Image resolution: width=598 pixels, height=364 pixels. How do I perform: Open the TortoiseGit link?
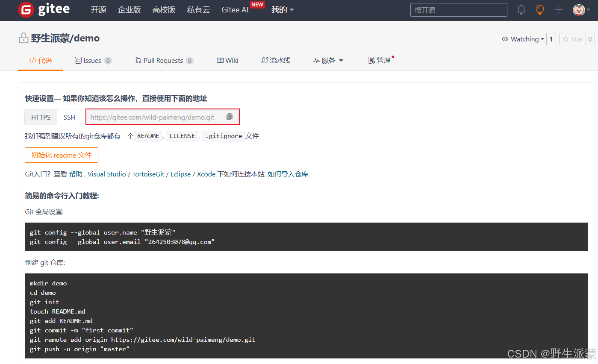[148, 174]
